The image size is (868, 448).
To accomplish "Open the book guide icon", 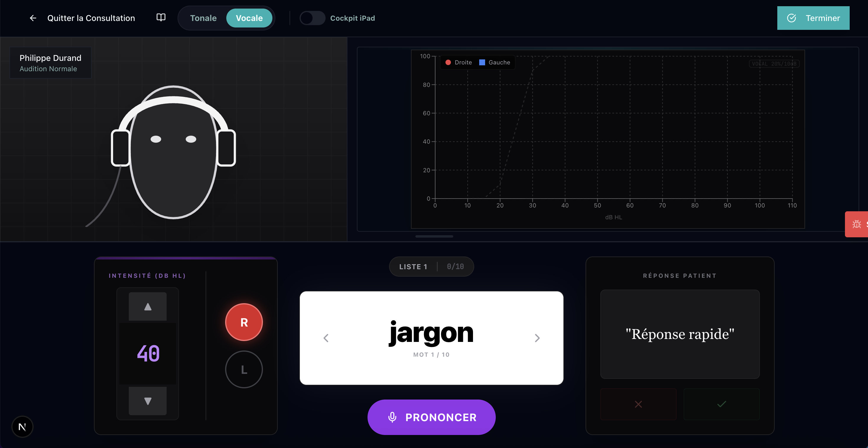I will [161, 17].
